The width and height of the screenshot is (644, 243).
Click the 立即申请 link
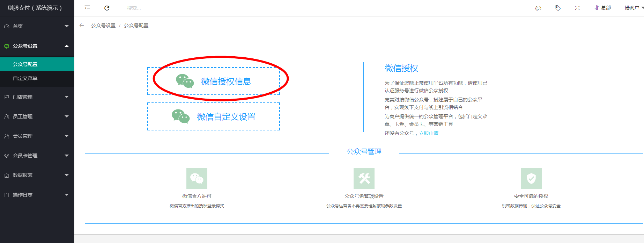pyautogui.click(x=429, y=133)
